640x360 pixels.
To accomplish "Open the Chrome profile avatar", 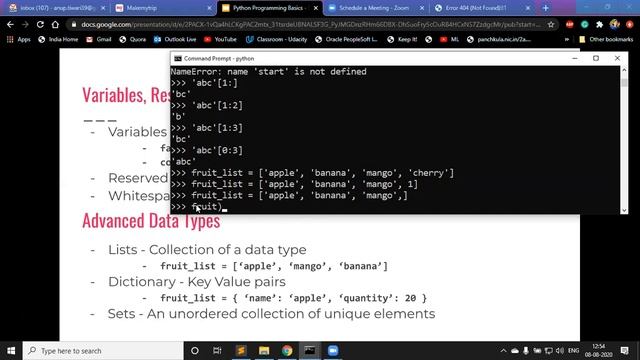I will pyautogui.click(x=615, y=24).
